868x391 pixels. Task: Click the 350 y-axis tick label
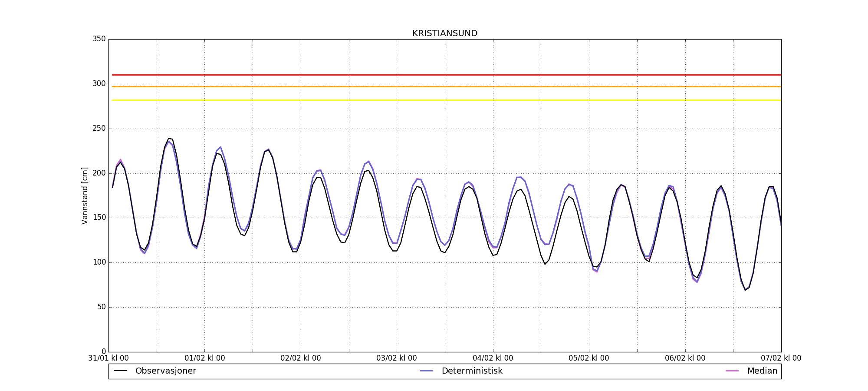pyautogui.click(x=99, y=39)
